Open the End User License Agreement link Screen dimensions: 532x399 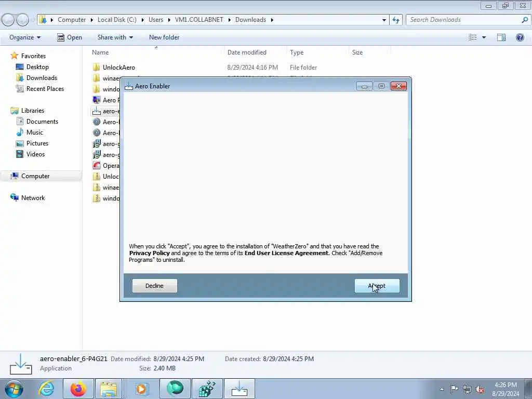coord(286,253)
